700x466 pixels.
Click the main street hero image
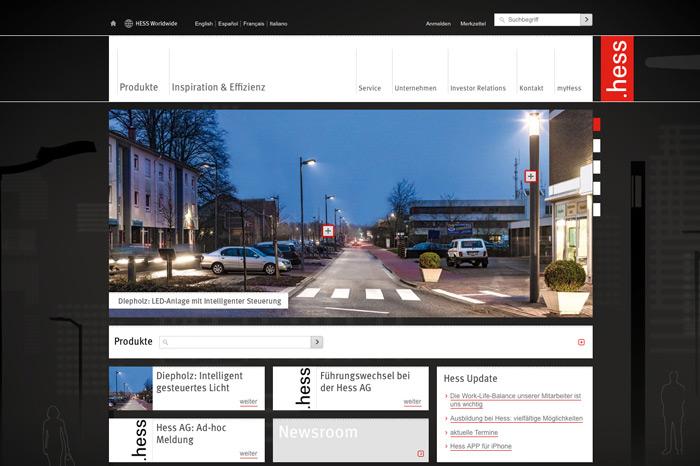click(x=351, y=213)
